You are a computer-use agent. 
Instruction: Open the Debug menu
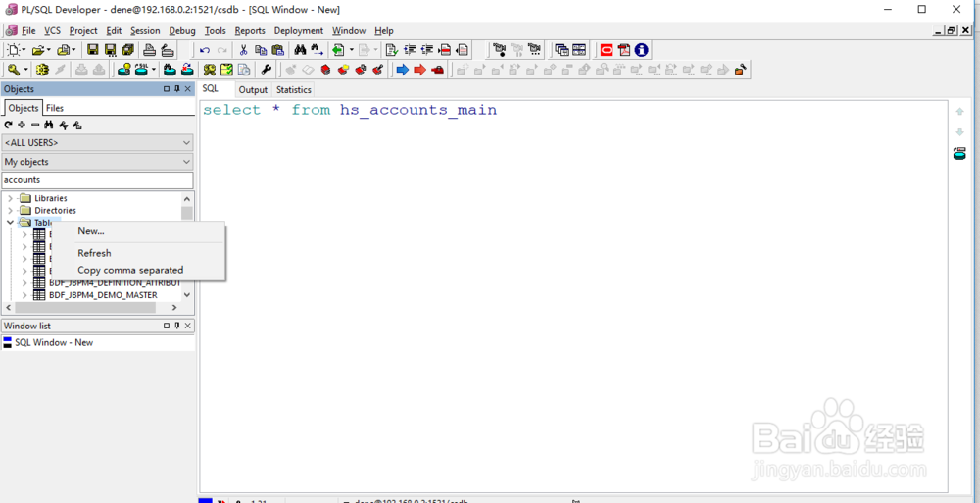182,30
